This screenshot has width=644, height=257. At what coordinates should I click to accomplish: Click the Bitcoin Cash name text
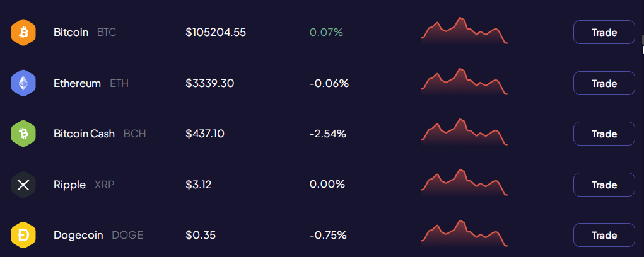pos(84,134)
